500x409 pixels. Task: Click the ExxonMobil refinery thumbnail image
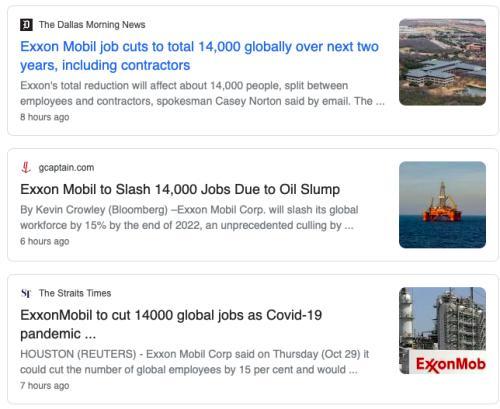tap(442, 331)
